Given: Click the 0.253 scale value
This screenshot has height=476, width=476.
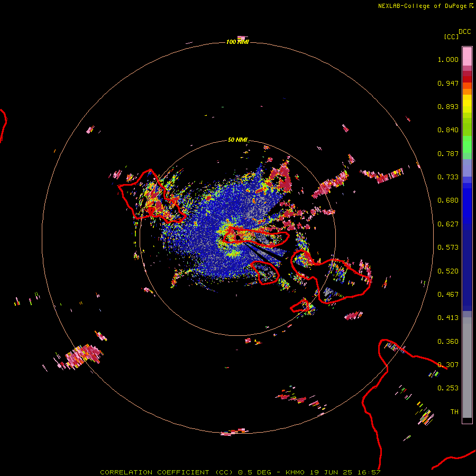Looking at the screenshot, I should 448,388.
